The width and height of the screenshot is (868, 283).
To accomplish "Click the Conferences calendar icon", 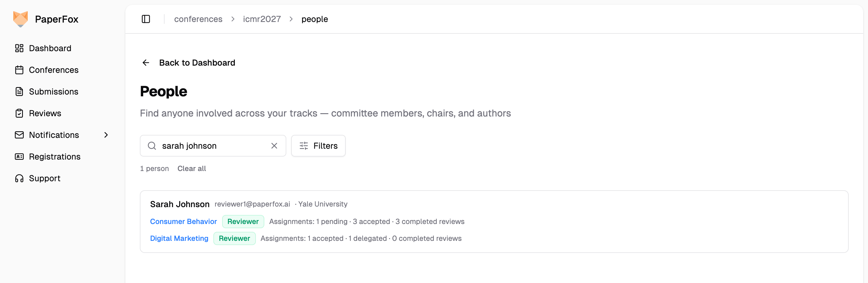I will [x=19, y=70].
